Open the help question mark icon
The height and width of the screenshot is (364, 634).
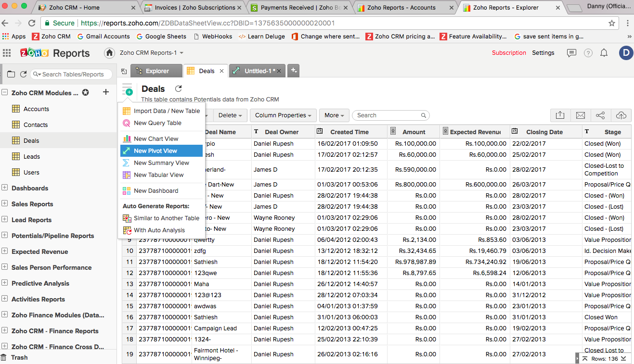click(x=588, y=53)
